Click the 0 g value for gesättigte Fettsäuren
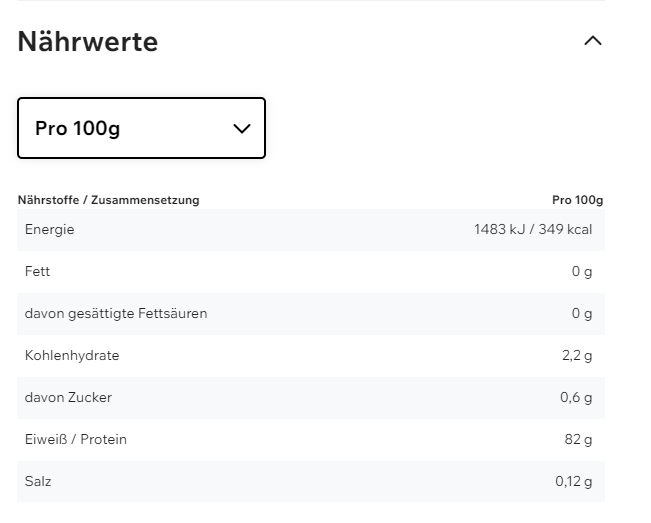 582,314
